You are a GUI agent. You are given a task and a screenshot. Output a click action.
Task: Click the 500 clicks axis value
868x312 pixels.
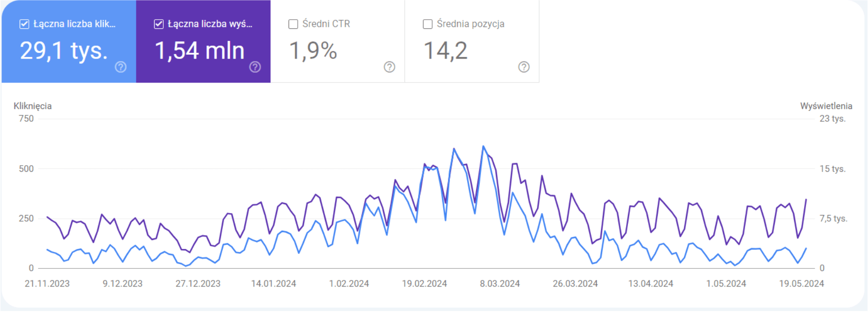point(26,169)
